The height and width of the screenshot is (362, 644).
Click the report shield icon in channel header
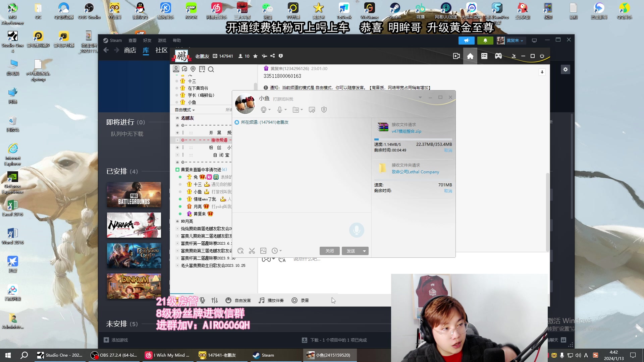click(281, 56)
